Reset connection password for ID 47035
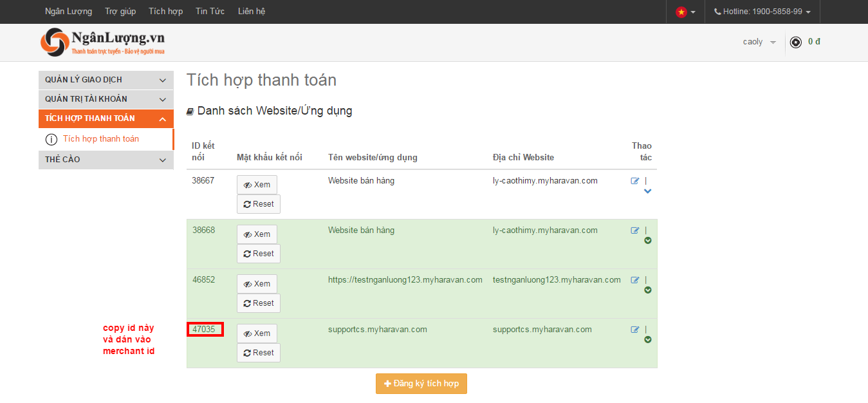This screenshot has width=868, height=403. [259, 353]
